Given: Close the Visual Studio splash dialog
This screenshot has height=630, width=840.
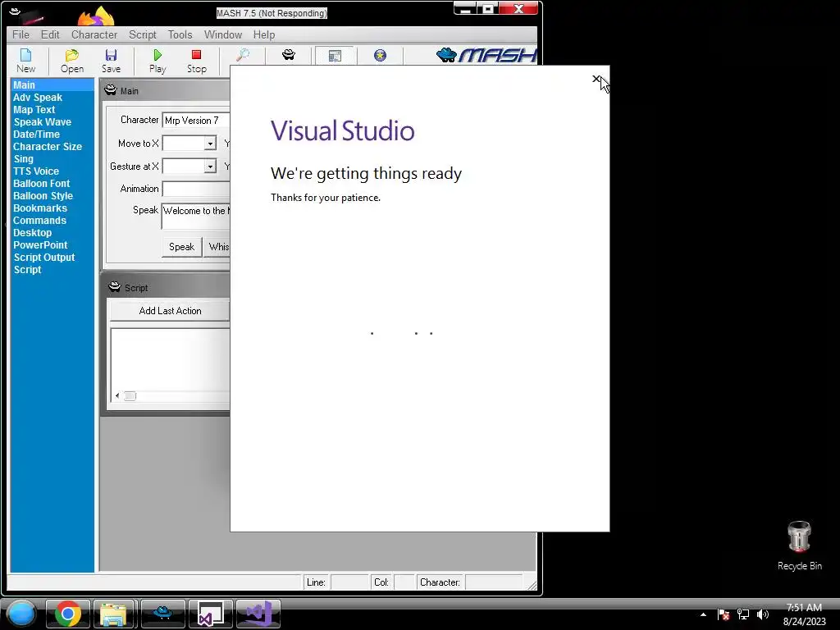Looking at the screenshot, I should [x=596, y=79].
